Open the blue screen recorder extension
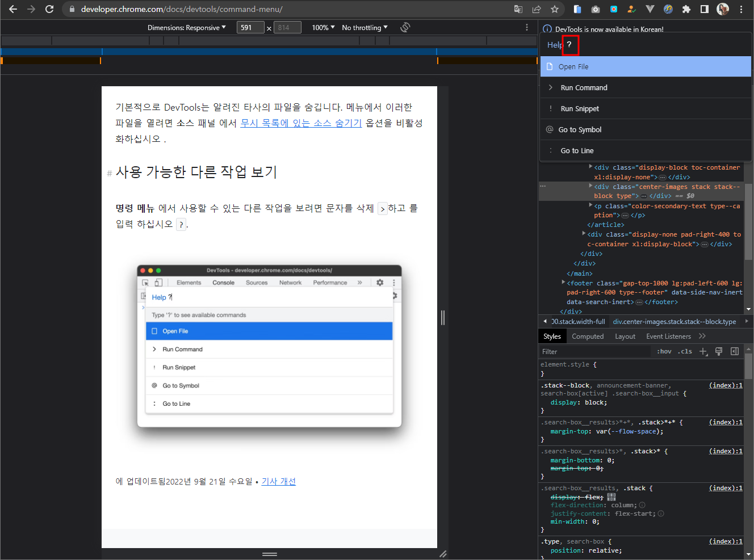The height and width of the screenshot is (560, 754). tap(614, 9)
